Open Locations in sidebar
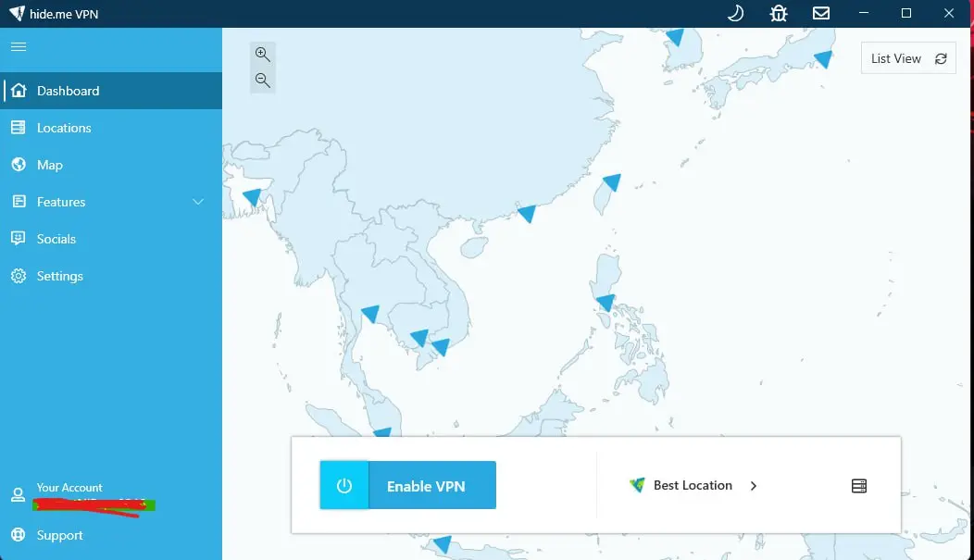Screen dimensions: 974x560 tap(111, 128)
